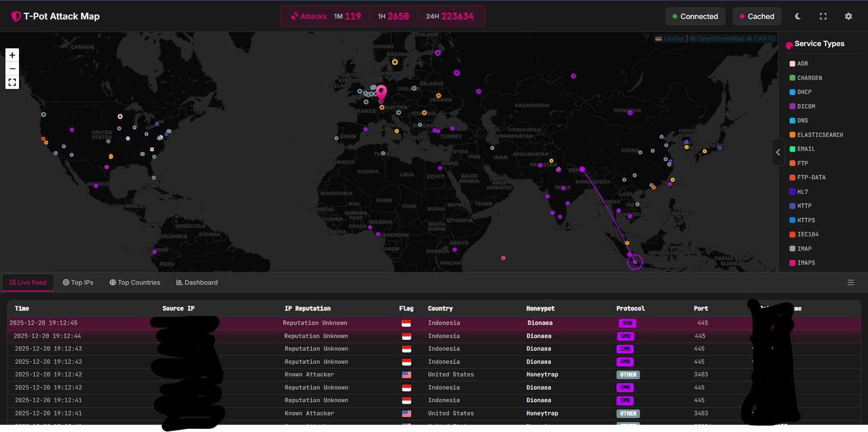The height and width of the screenshot is (432, 868).
Task: Click the HTTPS service color swatch
Action: 792,220
